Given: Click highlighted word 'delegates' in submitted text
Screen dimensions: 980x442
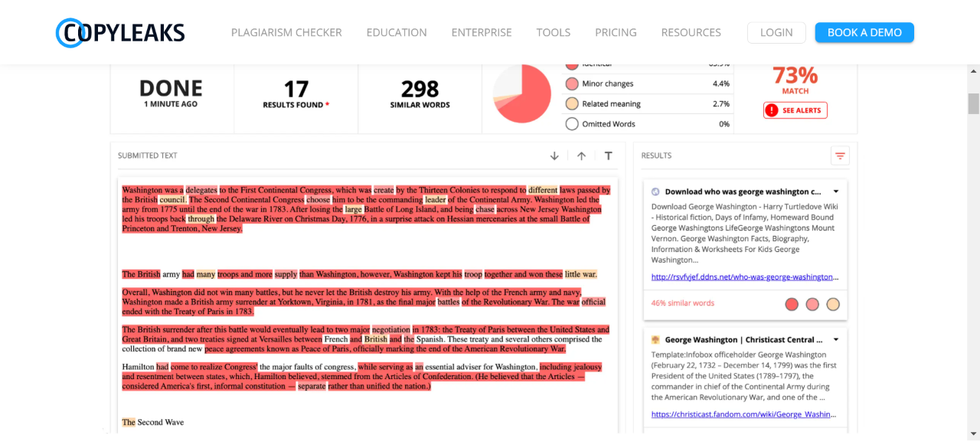Looking at the screenshot, I should click(201, 190).
